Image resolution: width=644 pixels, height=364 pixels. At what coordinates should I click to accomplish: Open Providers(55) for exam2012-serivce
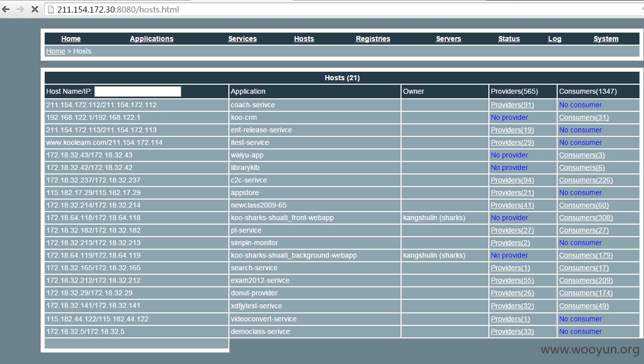tap(512, 280)
